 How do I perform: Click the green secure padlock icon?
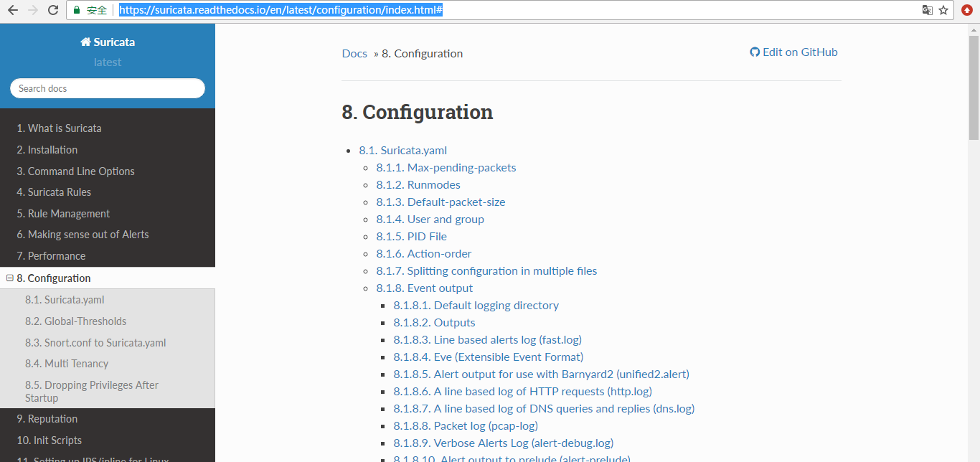[x=77, y=10]
